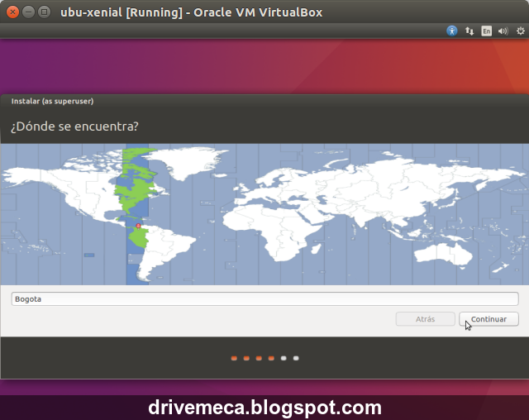The height and width of the screenshot is (420, 529).
Task: Click the last white progress dot
Action: pyautogui.click(x=296, y=358)
